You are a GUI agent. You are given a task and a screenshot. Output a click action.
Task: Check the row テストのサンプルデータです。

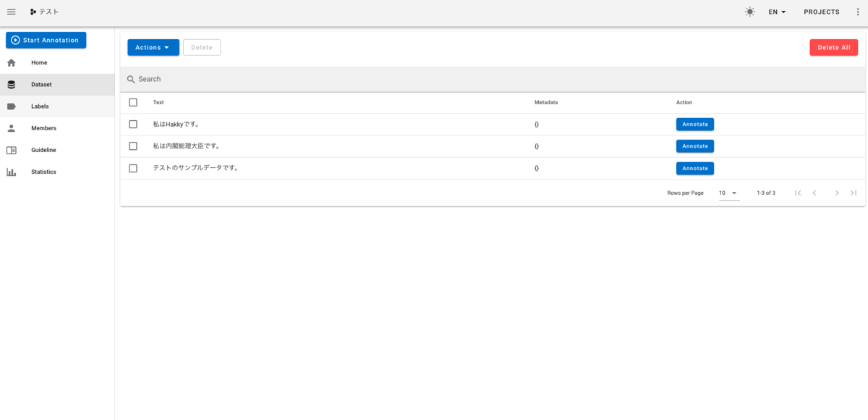coord(133,168)
